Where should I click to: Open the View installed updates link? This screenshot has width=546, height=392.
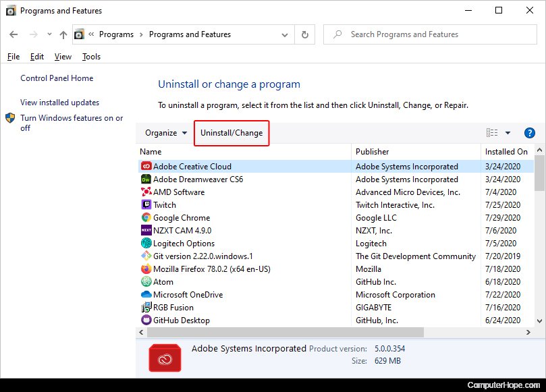pyautogui.click(x=59, y=103)
